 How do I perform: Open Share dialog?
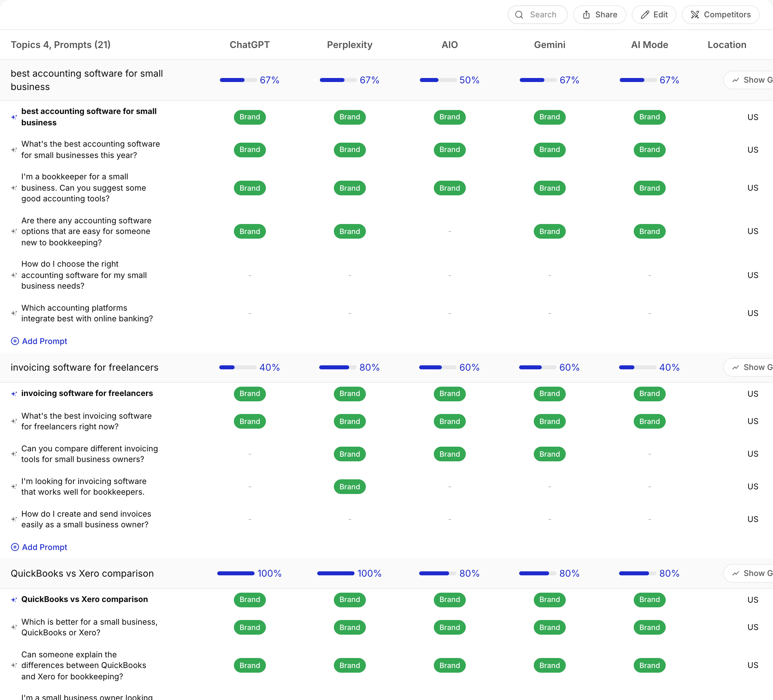coord(599,15)
